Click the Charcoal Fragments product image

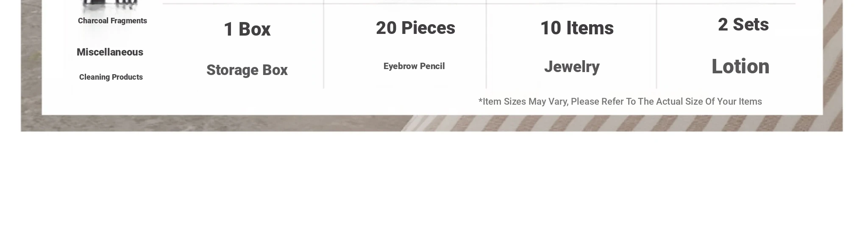coord(110,5)
